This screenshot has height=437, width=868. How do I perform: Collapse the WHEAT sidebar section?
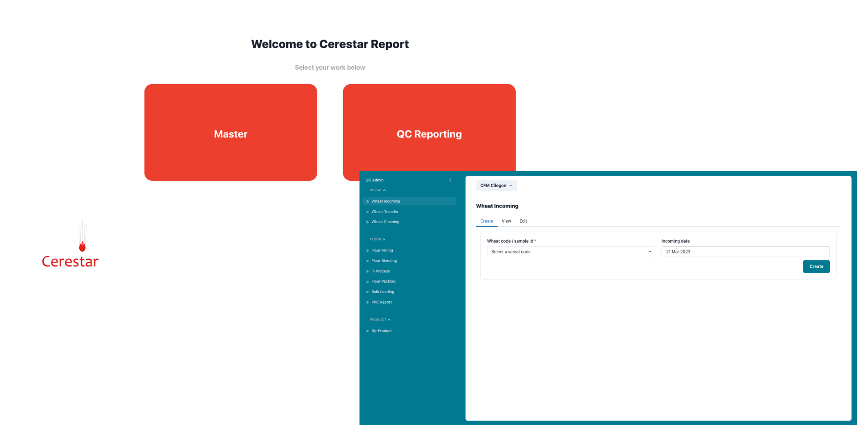[378, 190]
